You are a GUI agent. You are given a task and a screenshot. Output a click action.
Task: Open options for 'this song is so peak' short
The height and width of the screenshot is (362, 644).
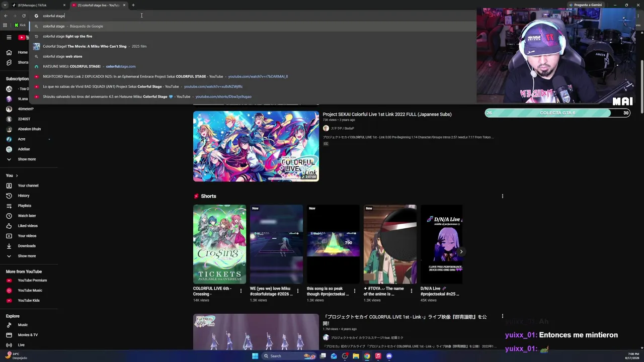[x=354, y=291]
